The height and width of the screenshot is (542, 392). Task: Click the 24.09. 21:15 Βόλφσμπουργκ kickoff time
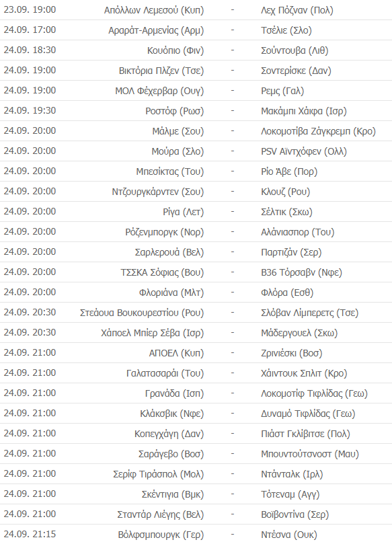coord(30,535)
